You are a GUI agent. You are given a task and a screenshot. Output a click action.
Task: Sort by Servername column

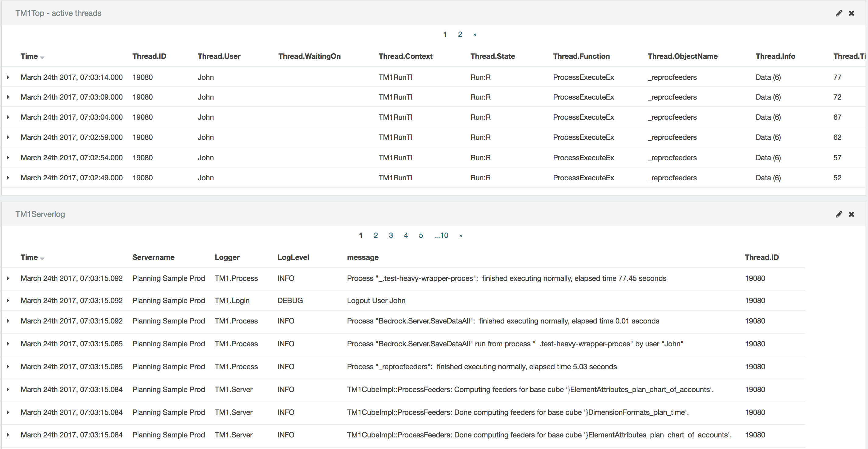tap(153, 257)
